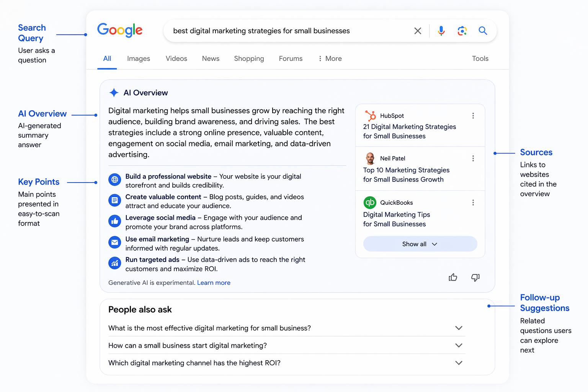Click the search magnifier icon

pos(483,31)
